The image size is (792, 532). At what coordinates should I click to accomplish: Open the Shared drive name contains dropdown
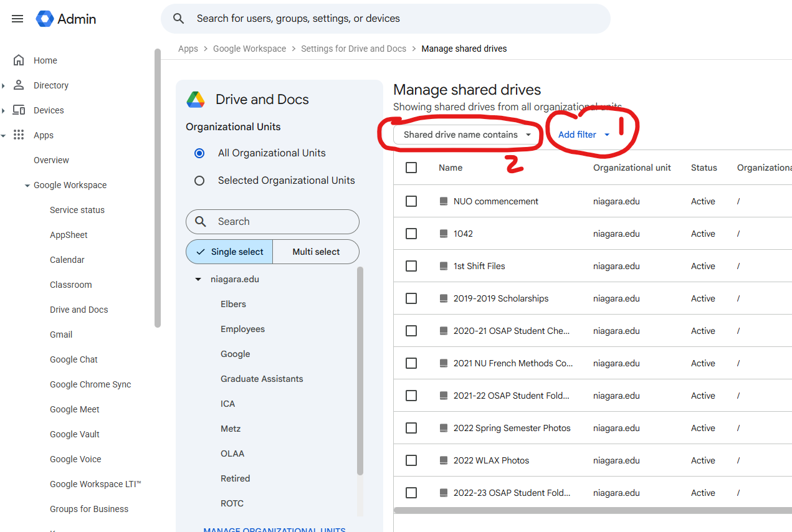(x=467, y=135)
